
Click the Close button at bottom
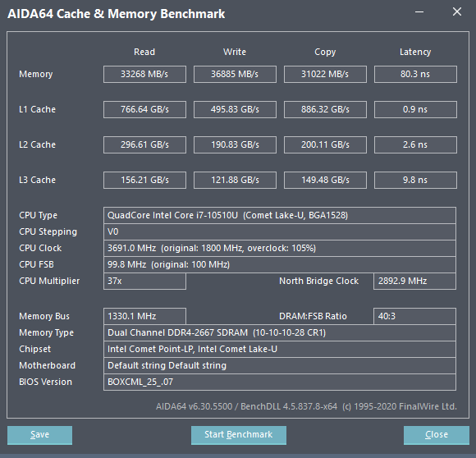(437, 435)
